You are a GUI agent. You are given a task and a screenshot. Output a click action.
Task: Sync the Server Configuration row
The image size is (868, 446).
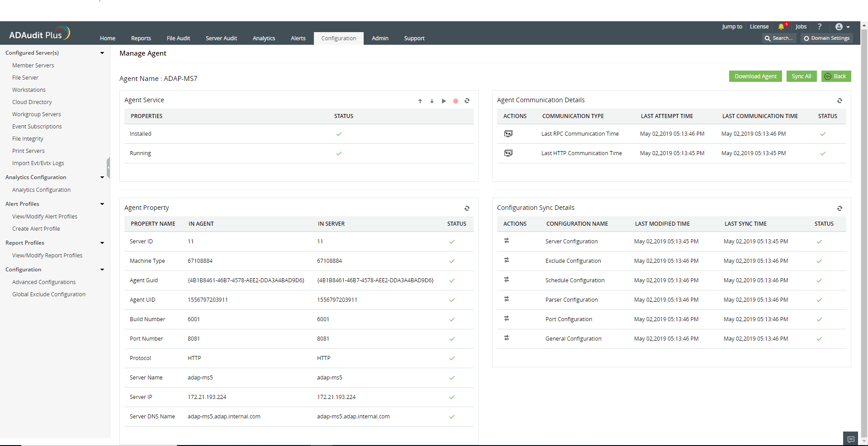(x=507, y=241)
